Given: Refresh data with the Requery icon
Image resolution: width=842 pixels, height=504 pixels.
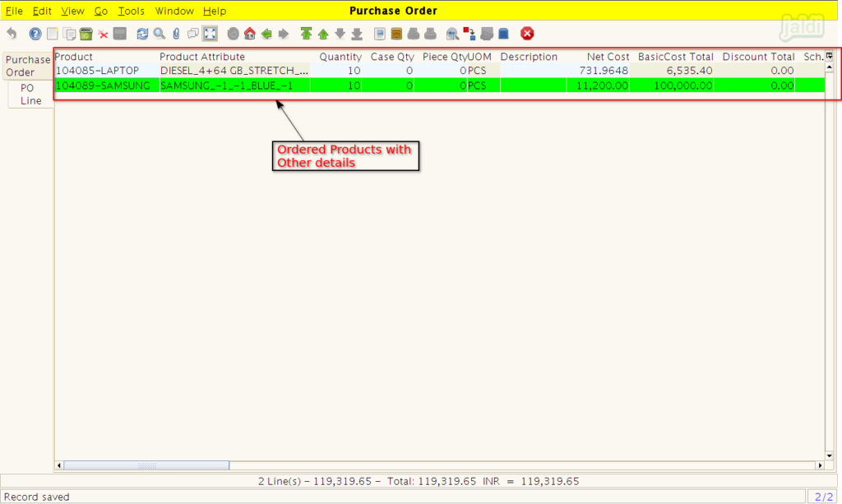Looking at the screenshot, I should pyautogui.click(x=142, y=34).
